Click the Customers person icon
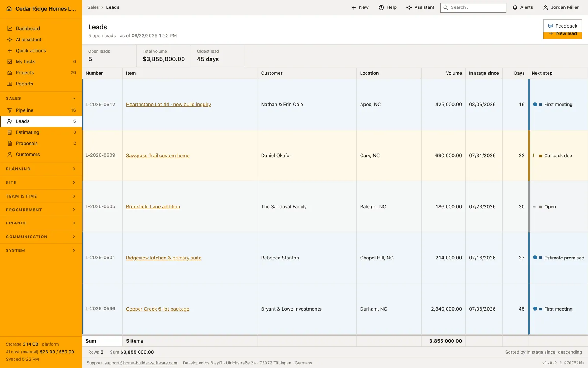The width and height of the screenshot is (588, 368). pyautogui.click(x=10, y=155)
